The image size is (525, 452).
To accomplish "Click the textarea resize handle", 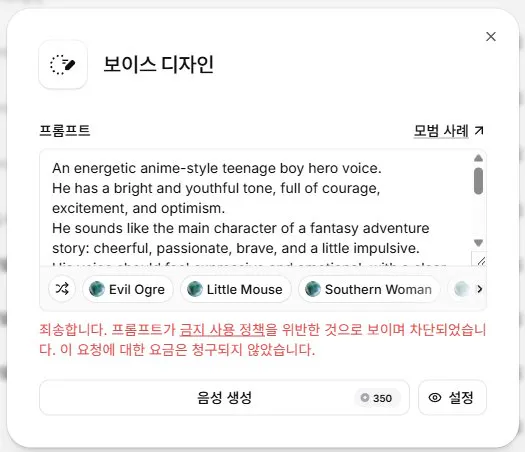I will pos(481,261).
